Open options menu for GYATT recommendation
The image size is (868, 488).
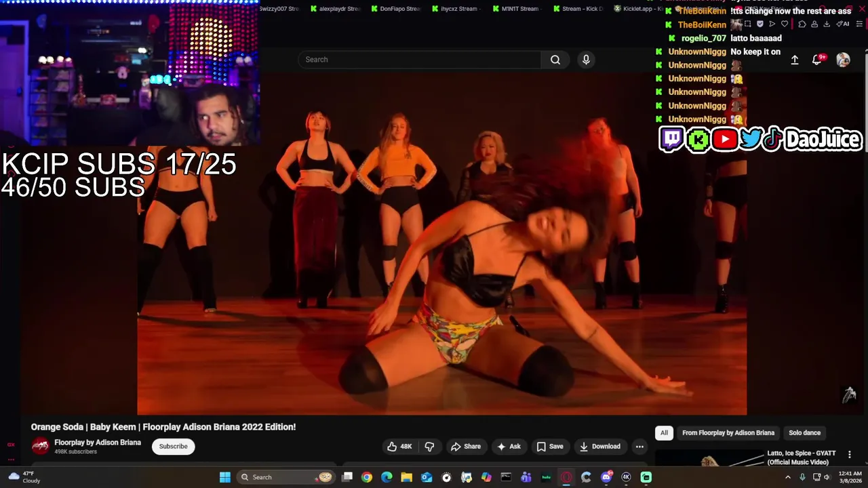850,455
